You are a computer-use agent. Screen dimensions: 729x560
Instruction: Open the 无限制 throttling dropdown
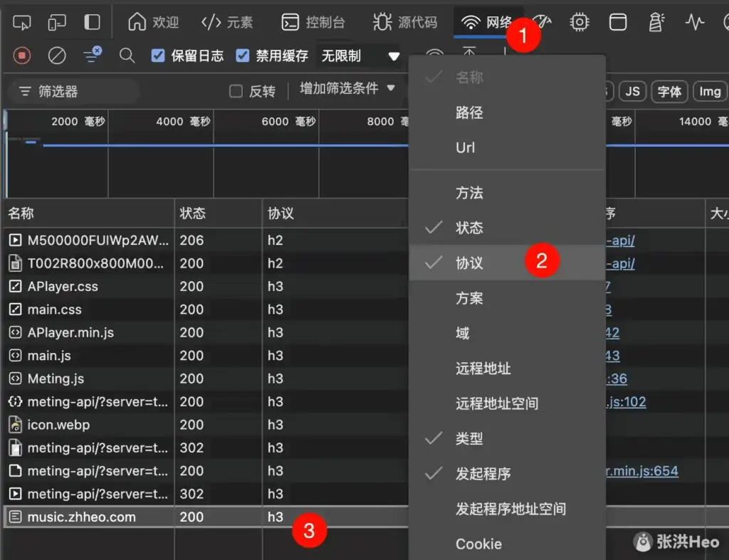[x=360, y=56]
